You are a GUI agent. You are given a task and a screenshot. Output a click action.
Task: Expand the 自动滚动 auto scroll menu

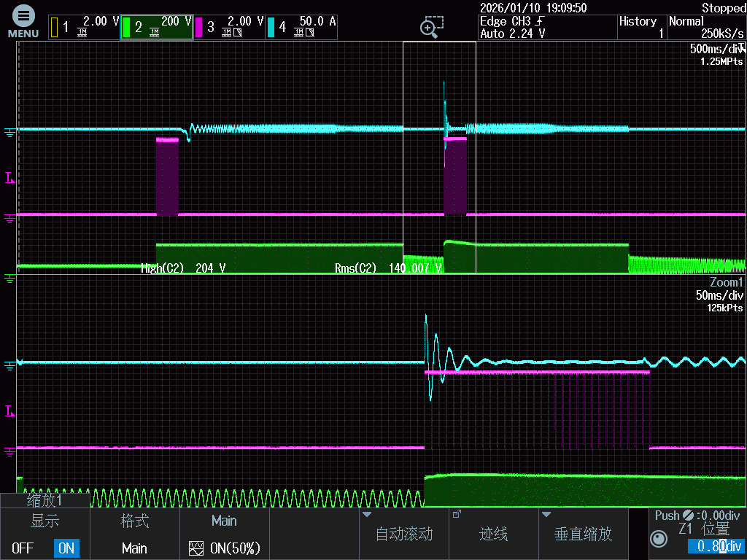click(x=404, y=534)
